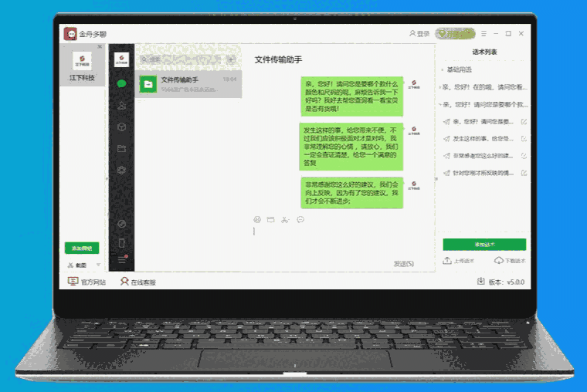
Task: Click the 话术列表 panel heading
Action: point(484,52)
